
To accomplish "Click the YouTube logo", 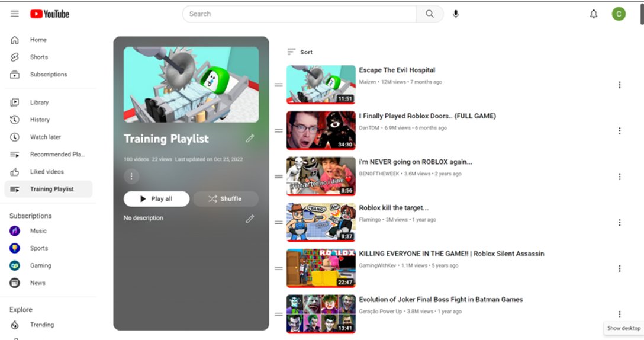I will [x=50, y=14].
